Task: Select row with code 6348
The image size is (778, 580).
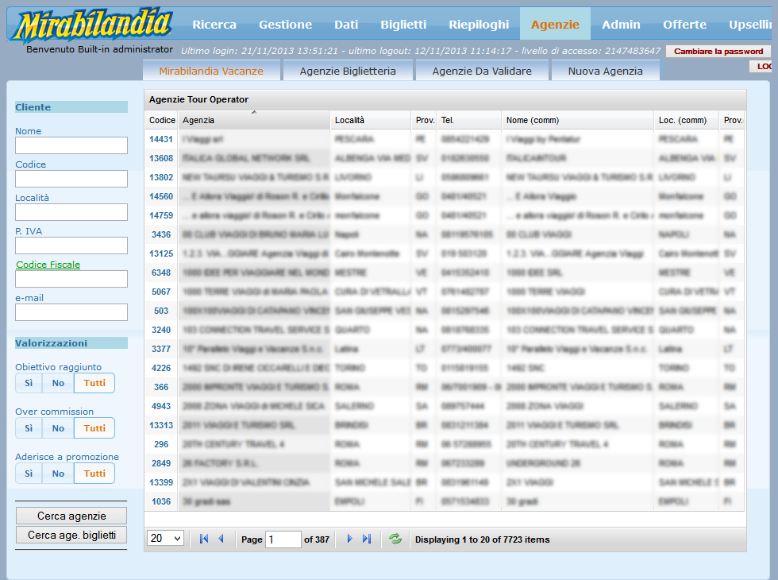Action: (x=445, y=273)
